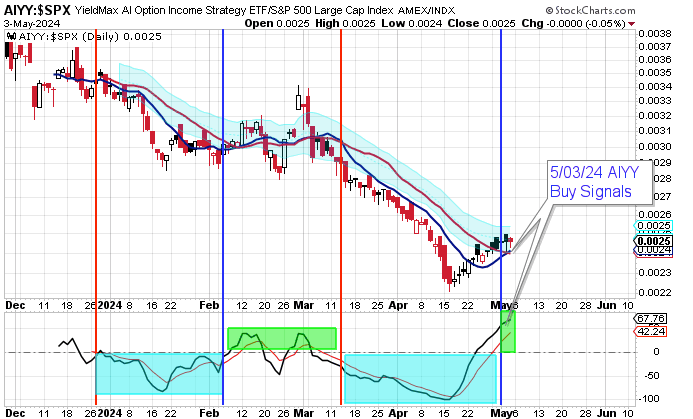Screen dimensions: 693x419
Task: Select the blue vertical line in early February
Action: (222, 200)
